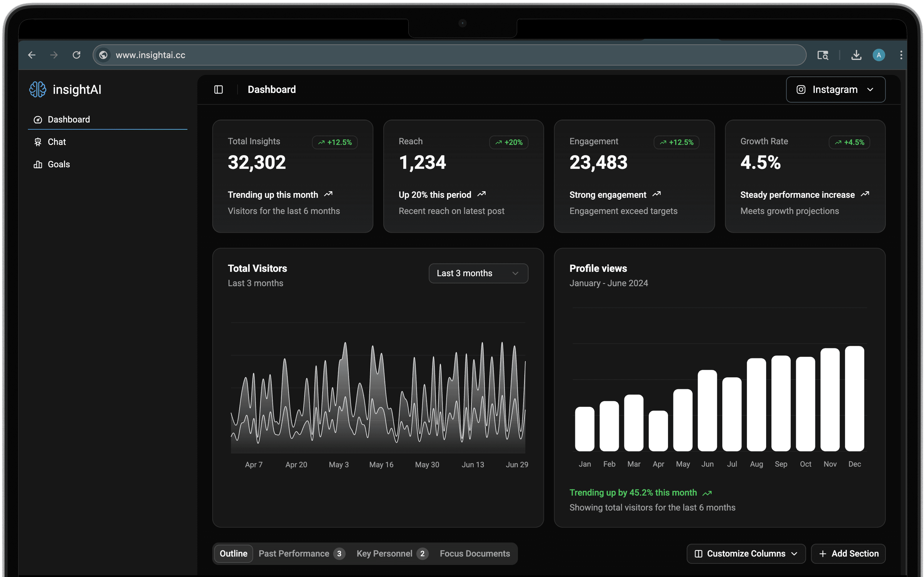Image resolution: width=924 pixels, height=577 pixels.
Task: Click the Add Section button
Action: (848, 553)
